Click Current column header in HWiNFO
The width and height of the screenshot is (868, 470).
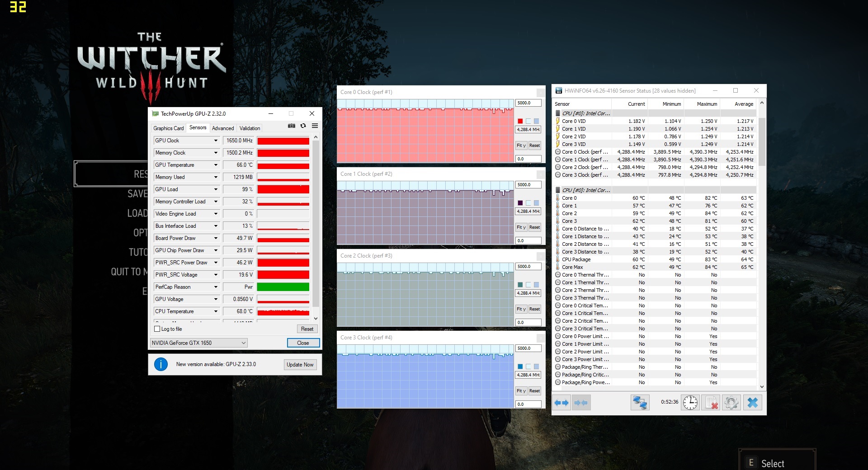coord(629,104)
